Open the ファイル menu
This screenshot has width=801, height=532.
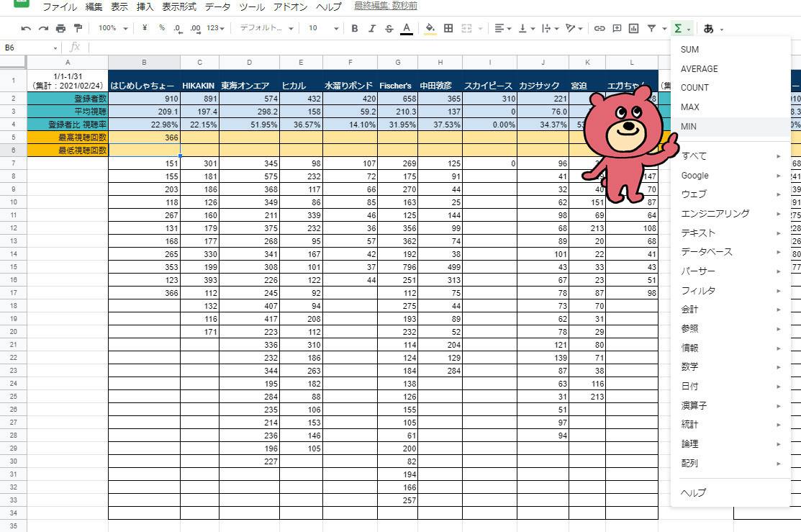point(59,6)
